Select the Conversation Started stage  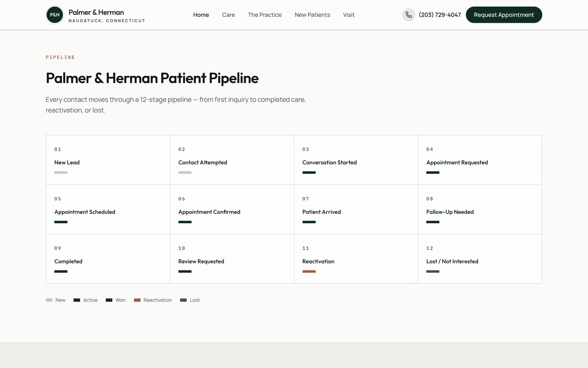(356, 160)
